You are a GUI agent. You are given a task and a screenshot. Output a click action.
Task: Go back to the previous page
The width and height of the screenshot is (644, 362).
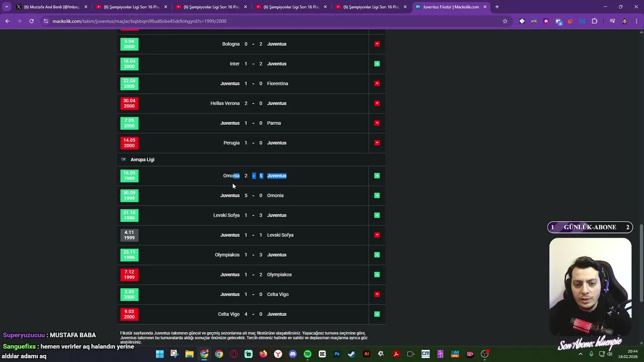[x=7, y=21]
